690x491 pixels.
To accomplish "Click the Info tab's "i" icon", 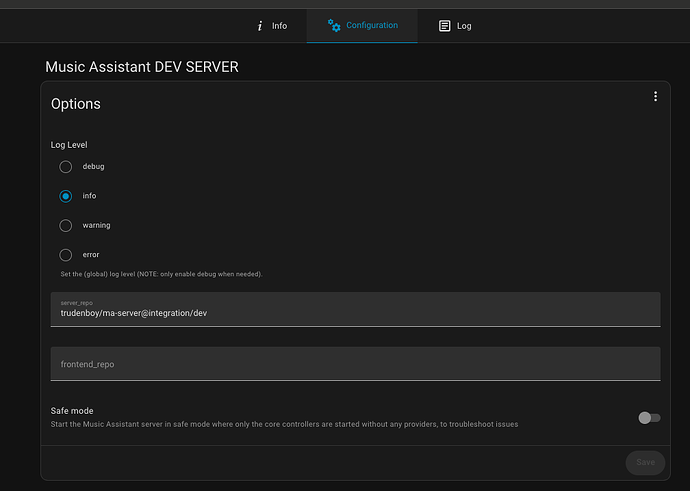I will pyautogui.click(x=260, y=26).
